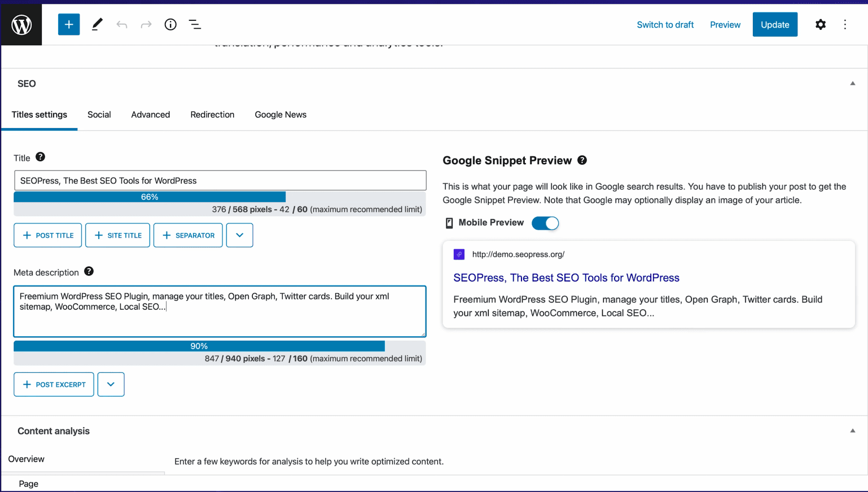This screenshot has width=868, height=492.
Task: Collapse the SEO panel
Action: [x=852, y=84]
